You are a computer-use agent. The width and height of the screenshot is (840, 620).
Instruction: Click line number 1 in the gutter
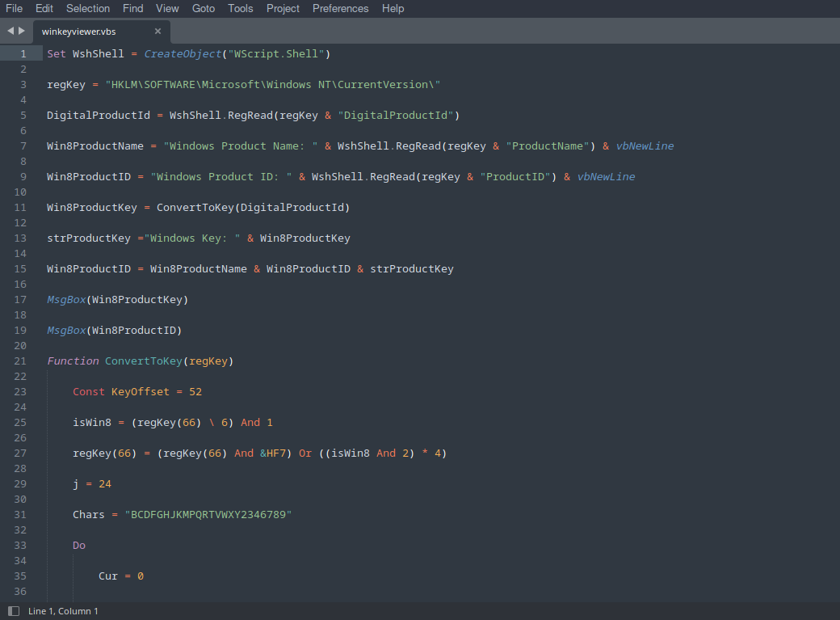[x=23, y=53]
